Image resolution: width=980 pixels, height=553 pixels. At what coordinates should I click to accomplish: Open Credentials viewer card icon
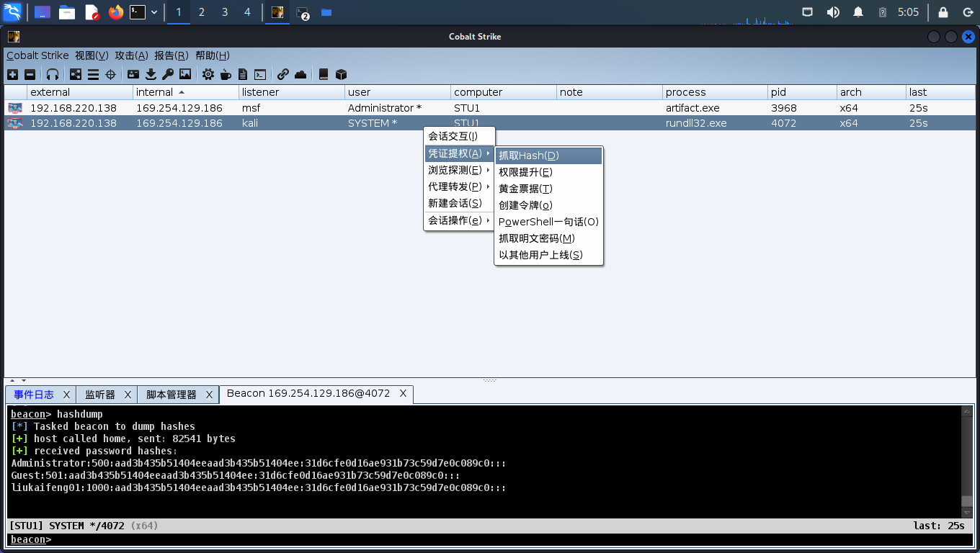(x=133, y=74)
